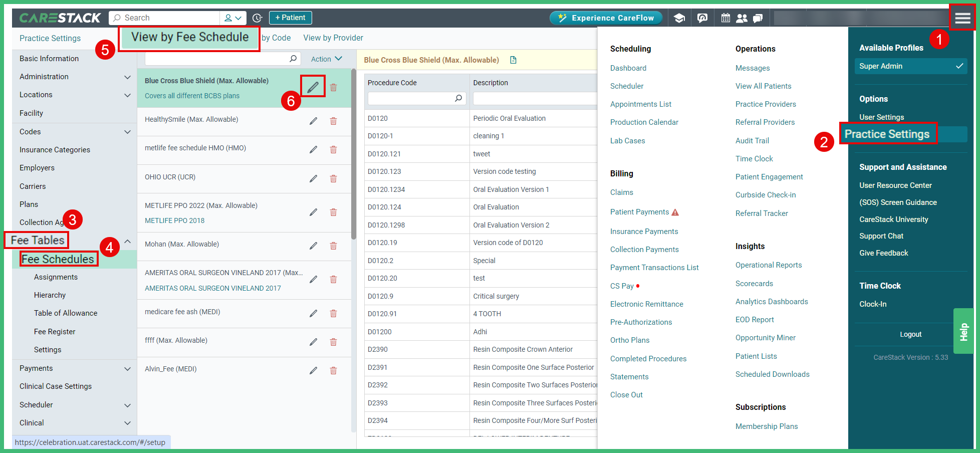Click the Logout button
Viewport: 980px width, 453px height.
pos(910,334)
